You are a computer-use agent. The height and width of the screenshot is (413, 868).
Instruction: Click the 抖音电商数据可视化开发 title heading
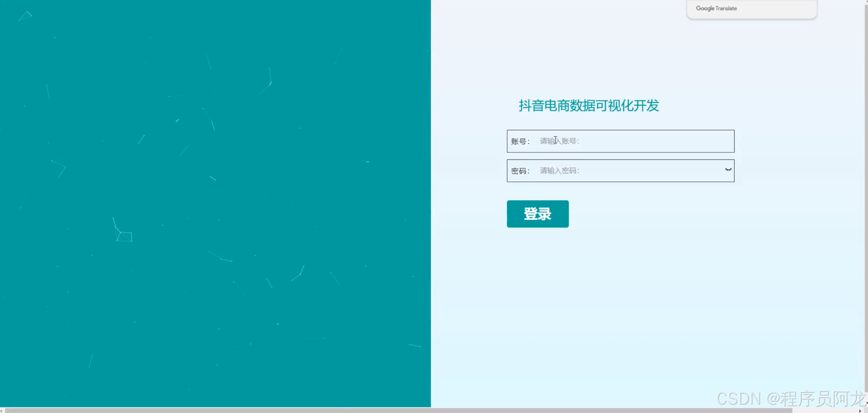[588, 106]
